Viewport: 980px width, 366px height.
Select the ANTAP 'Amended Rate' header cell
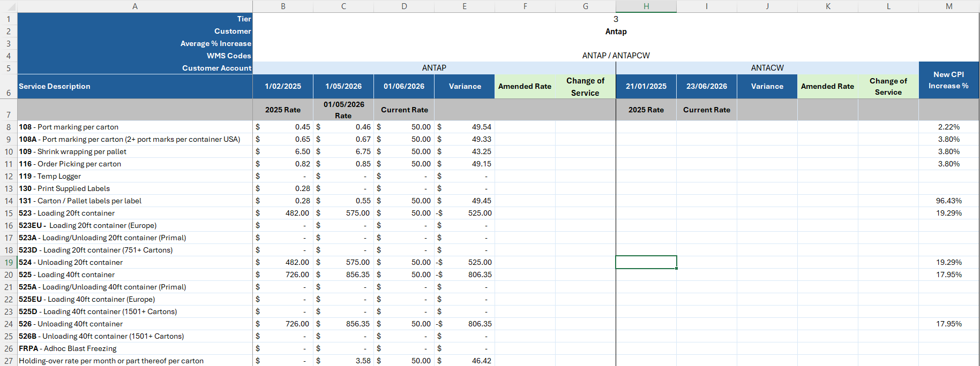pos(525,86)
